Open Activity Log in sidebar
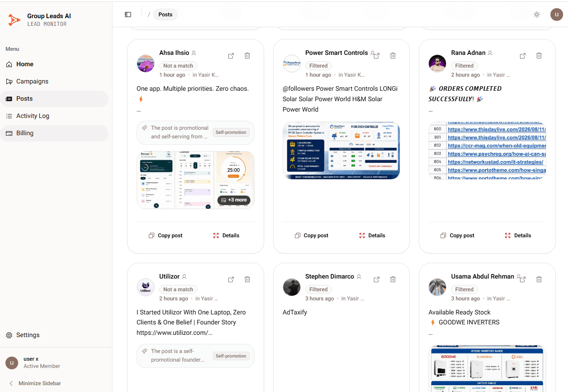Viewport: 569px width, 392px height. click(54, 116)
